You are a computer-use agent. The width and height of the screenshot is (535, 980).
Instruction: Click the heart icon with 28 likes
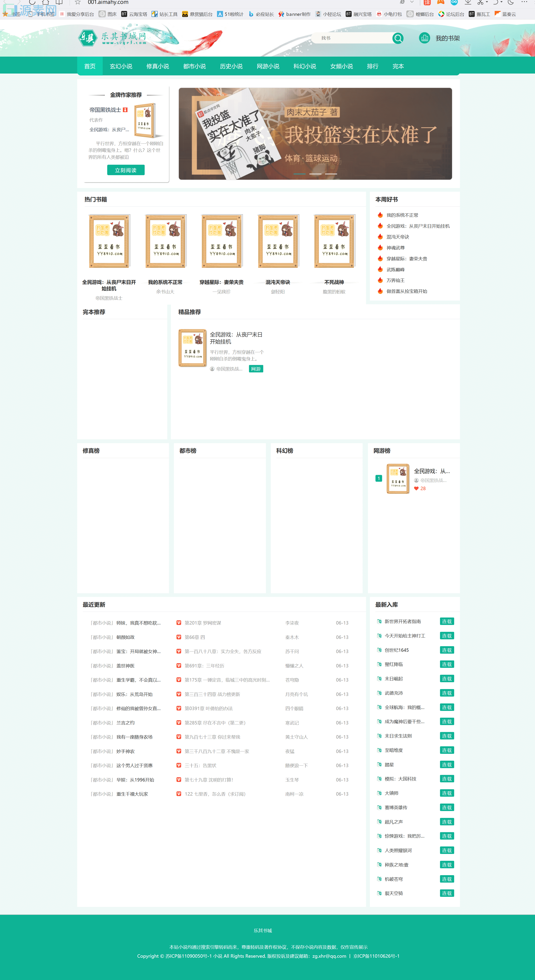(x=416, y=488)
